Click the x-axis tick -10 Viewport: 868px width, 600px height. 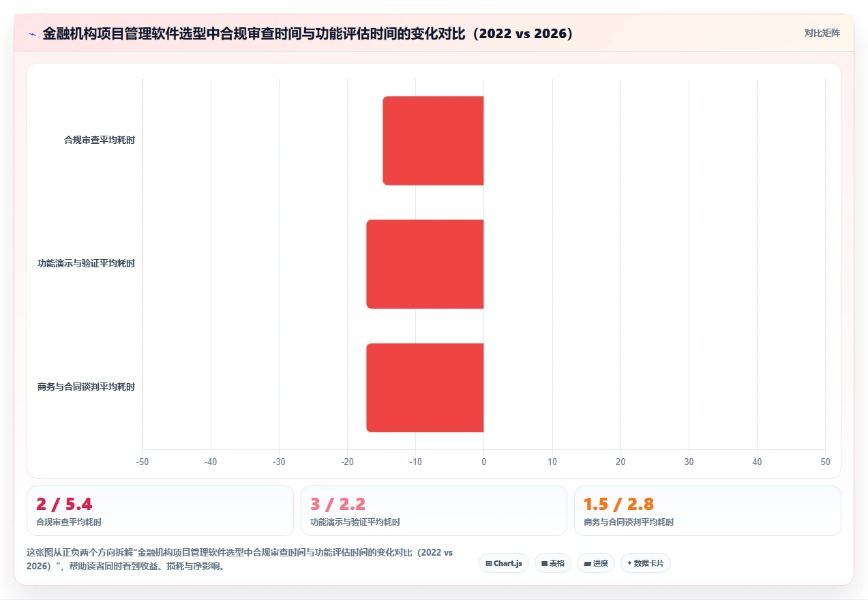click(x=415, y=462)
